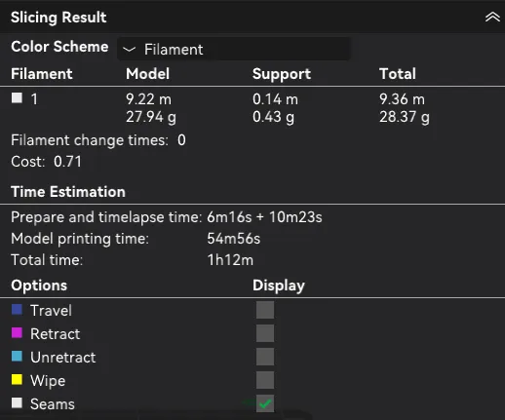The image size is (505, 420).
Task: Enable the Unretract display checkbox
Action: (265, 357)
